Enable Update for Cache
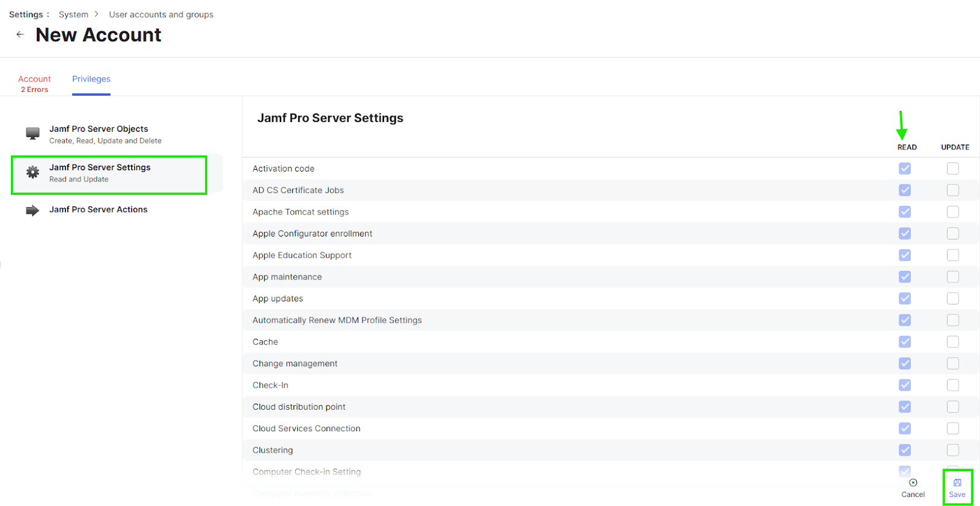This screenshot has height=506, width=980. (x=953, y=342)
